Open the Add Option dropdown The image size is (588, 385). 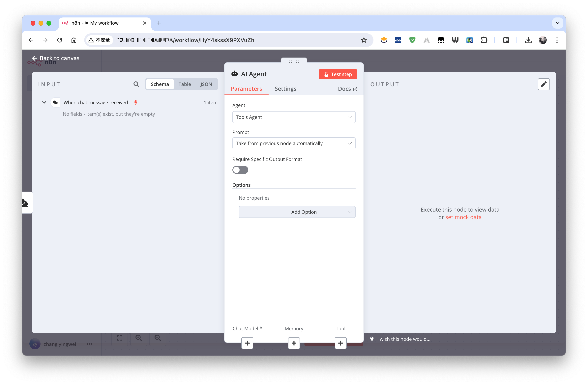[x=297, y=212]
